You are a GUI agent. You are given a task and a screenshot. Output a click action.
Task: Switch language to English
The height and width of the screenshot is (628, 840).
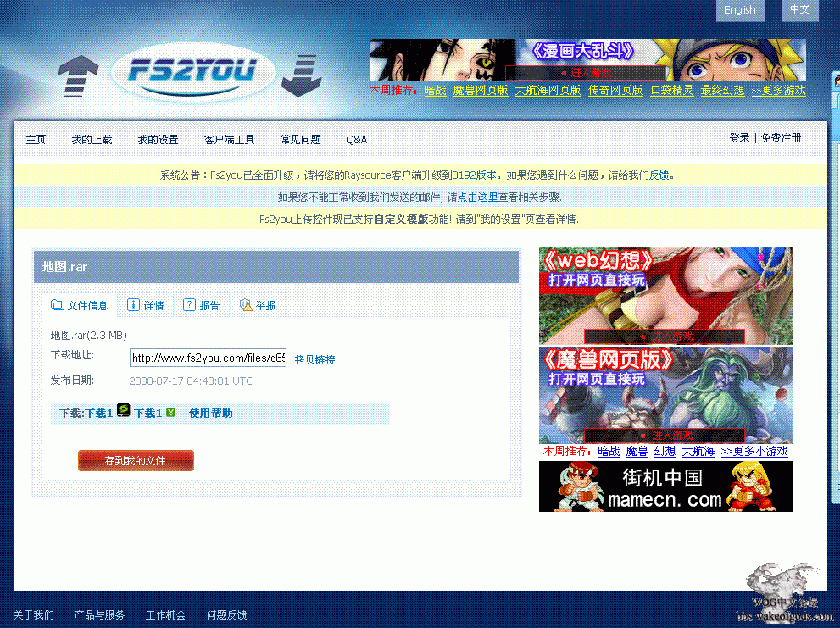pos(740,10)
